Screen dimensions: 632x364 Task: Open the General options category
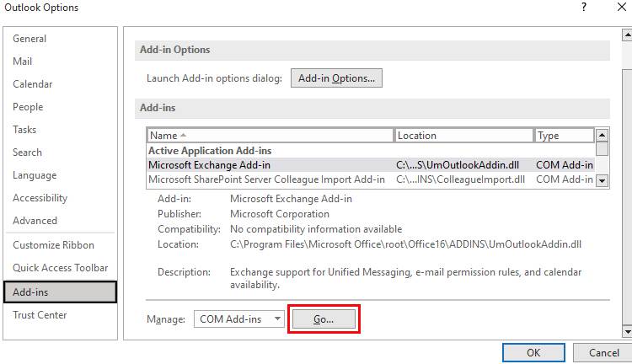29,39
